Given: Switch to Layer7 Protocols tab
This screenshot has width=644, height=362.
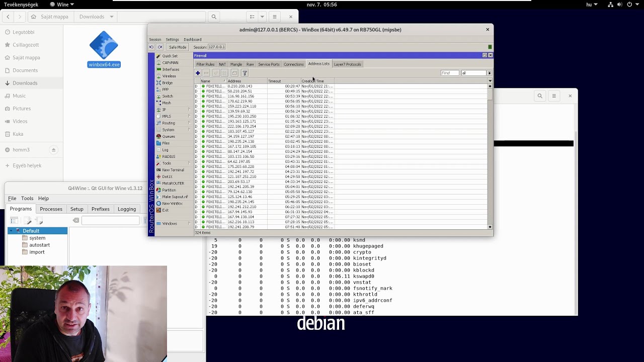Looking at the screenshot, I should [347, 64].
